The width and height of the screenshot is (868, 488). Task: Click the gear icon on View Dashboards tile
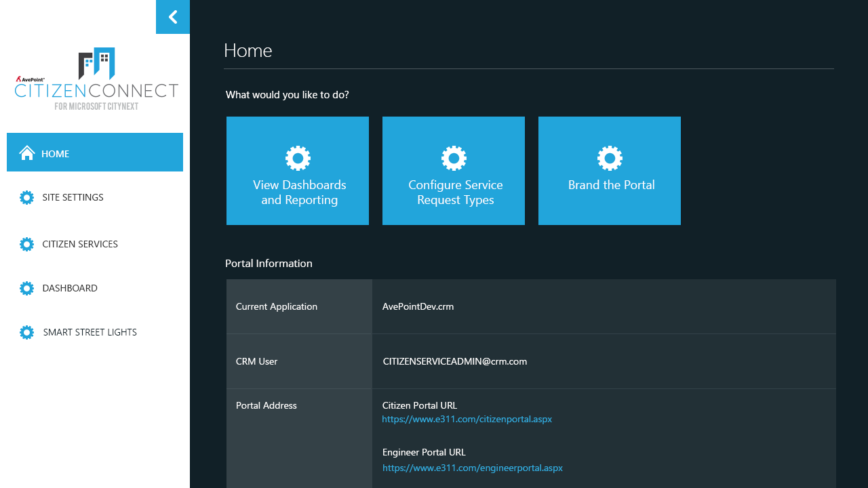tap(298, 158)
